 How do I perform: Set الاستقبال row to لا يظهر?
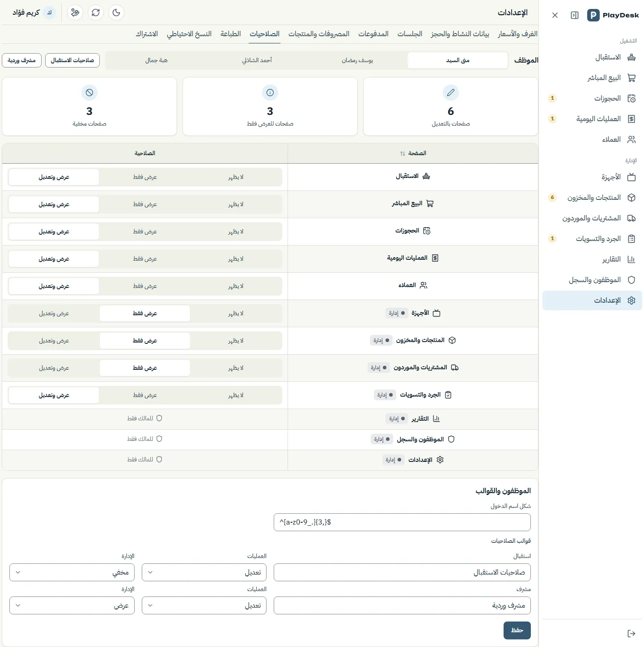tap(236, 177)
